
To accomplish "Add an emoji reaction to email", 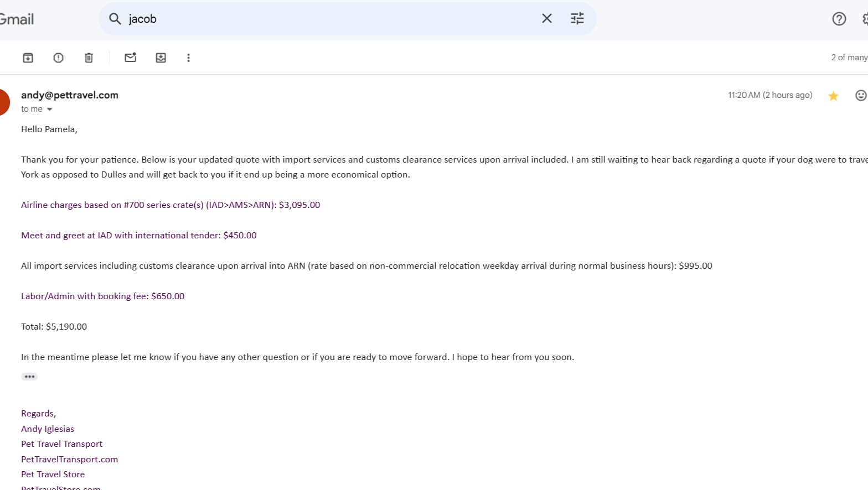I will pos(861,95).
